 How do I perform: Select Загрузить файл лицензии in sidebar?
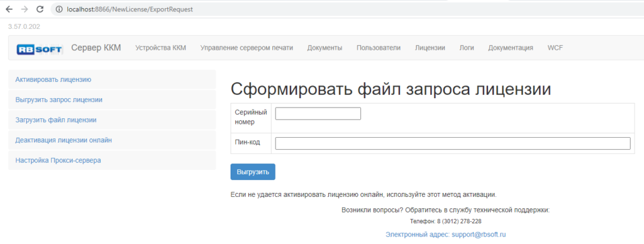pyautogui.click(x=112, y=119)
